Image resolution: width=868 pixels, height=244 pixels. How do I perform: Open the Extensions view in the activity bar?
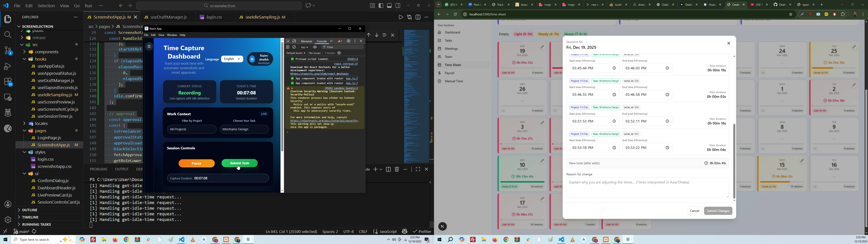click(7, 82)
